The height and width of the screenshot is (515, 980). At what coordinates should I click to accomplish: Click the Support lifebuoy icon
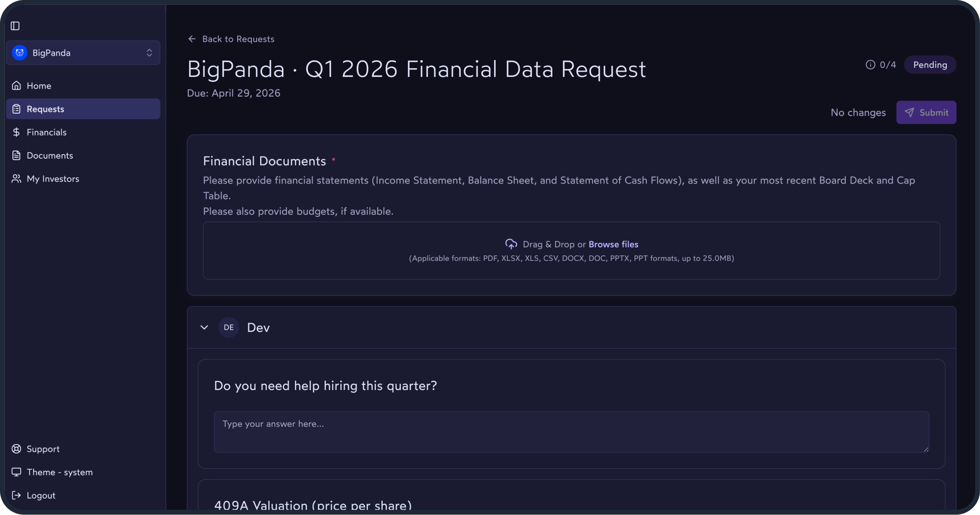tap(16, 449)
